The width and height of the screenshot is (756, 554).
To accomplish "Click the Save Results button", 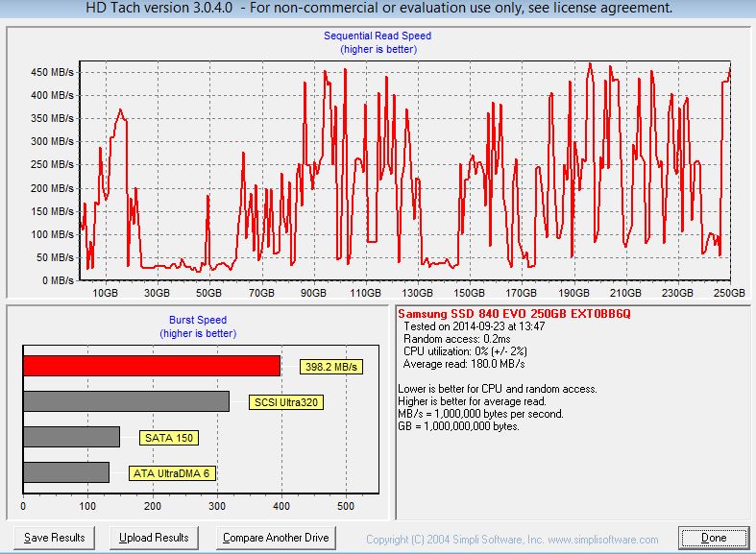I will click(54, 538).
